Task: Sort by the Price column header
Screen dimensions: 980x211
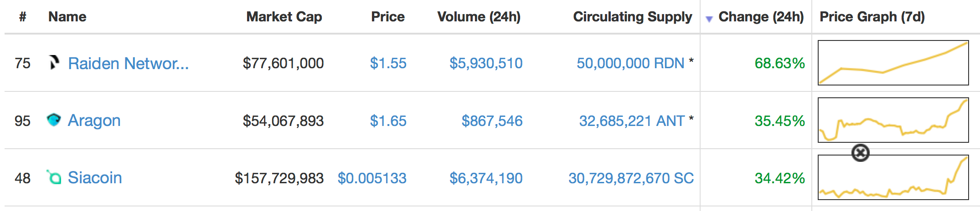Action: tap(388, 17)
